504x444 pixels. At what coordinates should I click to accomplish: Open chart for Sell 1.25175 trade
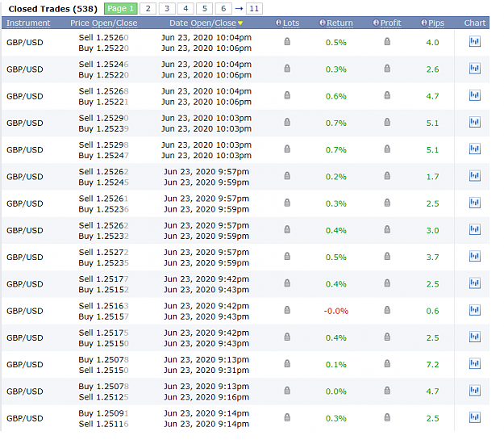475,337
